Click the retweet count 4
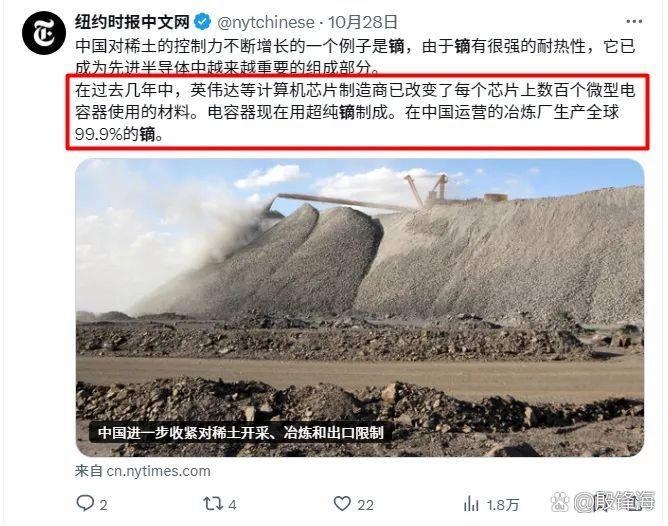Image resolution: width=668 pixels, height=526 pixels. pyautogui.click(x=232, y=505)
